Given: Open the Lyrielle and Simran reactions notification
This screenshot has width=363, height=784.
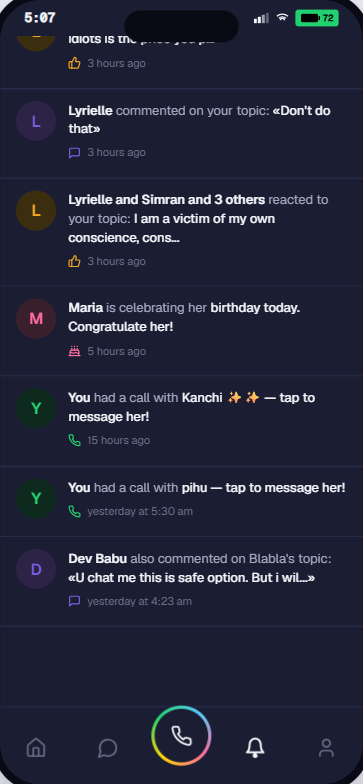Looking at the screenshot, I should click(x=182, y=232).
